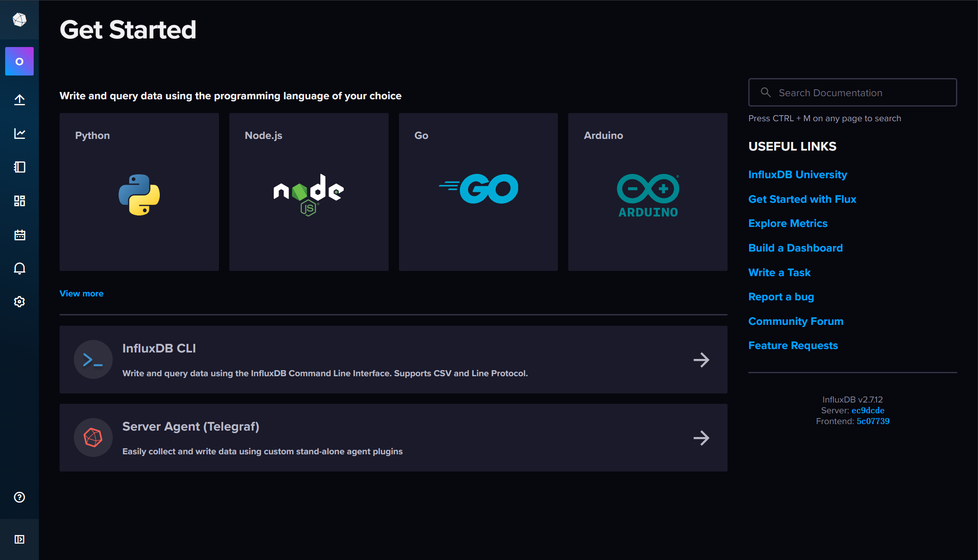Click the InfluxDB logo in sidebar
Screen dimensions: 978x560
tap(19, 20)
